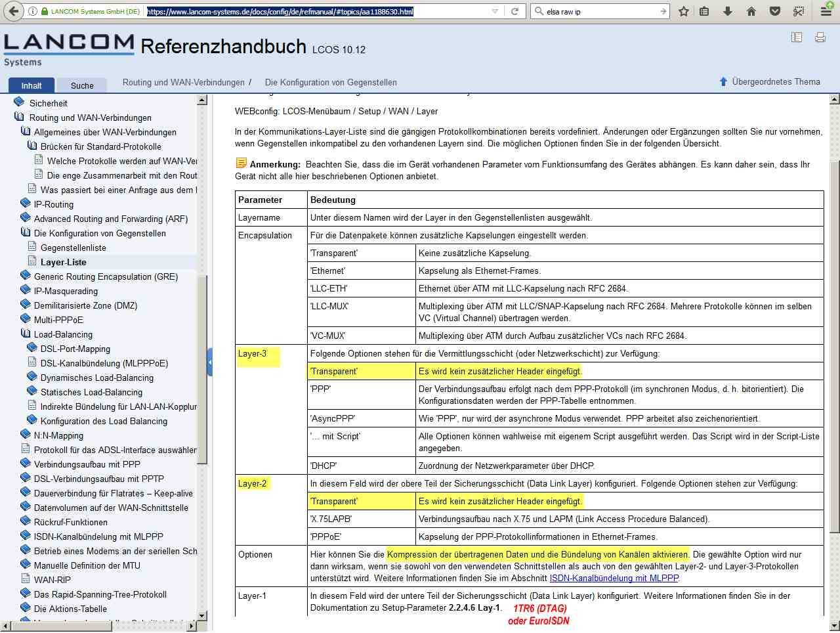Image resolution: width=840 pixels, height=633 pixels.
Task: Print the manual page via printer icon
Action: click(x=820, y=37)
